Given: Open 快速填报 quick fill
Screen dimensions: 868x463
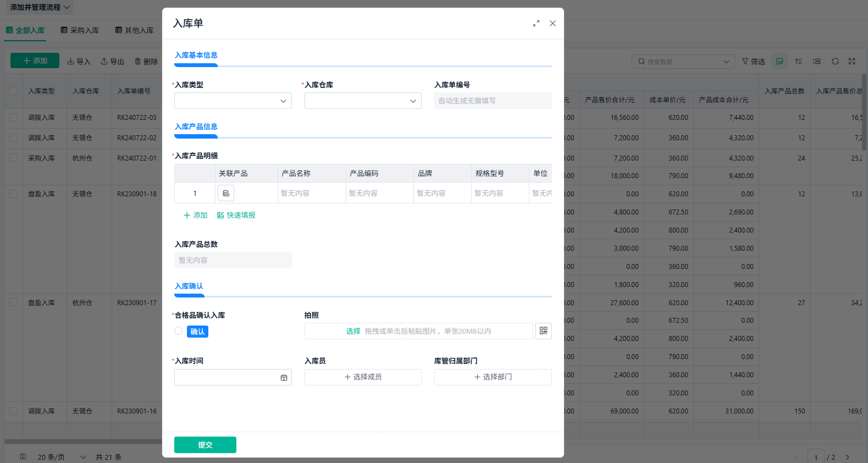Looking at the screenshot, I should tap(236, 215).
